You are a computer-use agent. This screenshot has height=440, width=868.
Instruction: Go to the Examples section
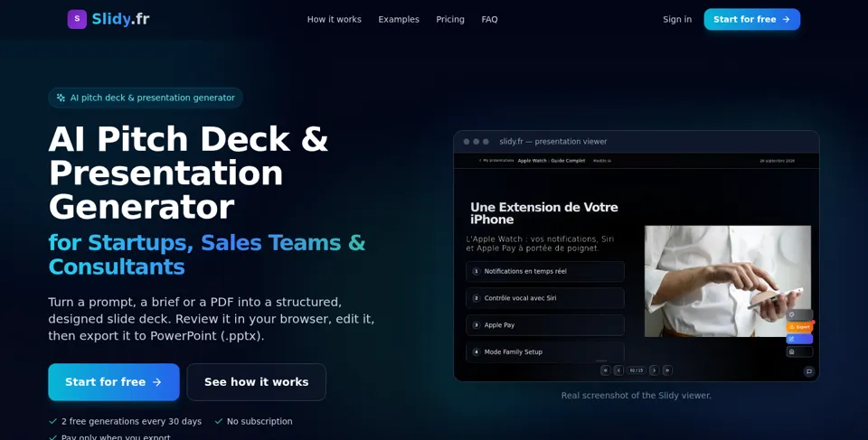point(399,19)
